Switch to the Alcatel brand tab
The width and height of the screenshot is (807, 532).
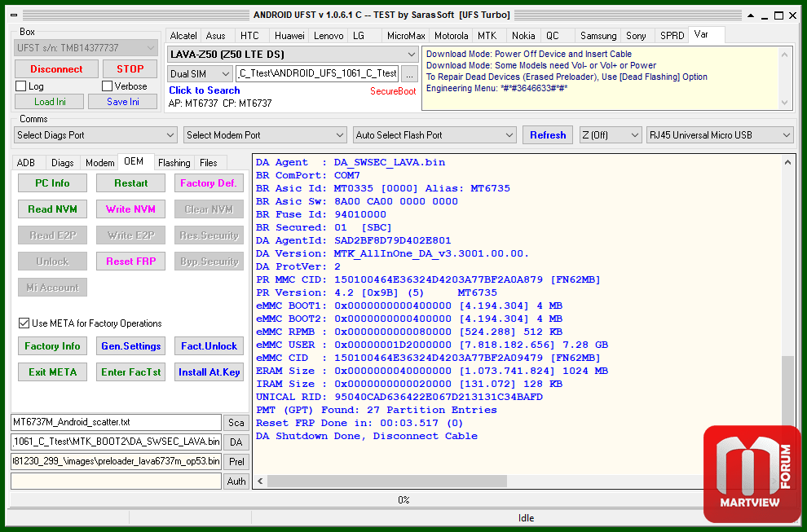point(183,36)
